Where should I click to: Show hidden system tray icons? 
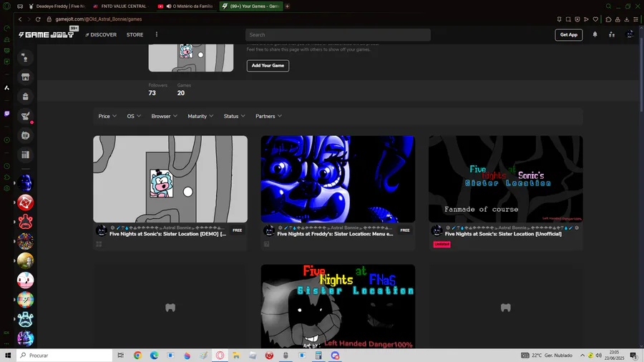582,356
